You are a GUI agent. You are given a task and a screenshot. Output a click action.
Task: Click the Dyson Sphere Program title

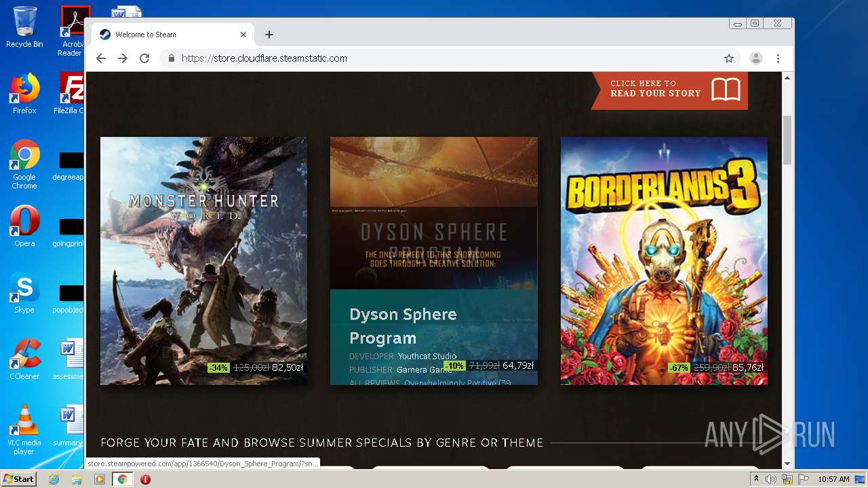click(x=403, y=326)
